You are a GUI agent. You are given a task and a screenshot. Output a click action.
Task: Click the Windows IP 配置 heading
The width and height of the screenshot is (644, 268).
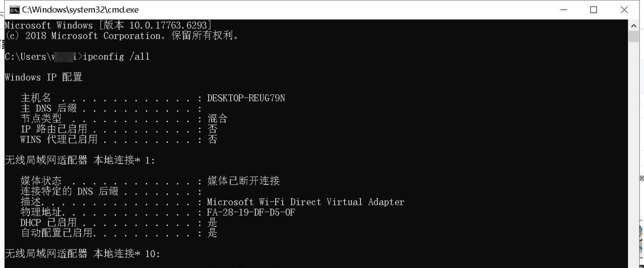tap(44, 77)
